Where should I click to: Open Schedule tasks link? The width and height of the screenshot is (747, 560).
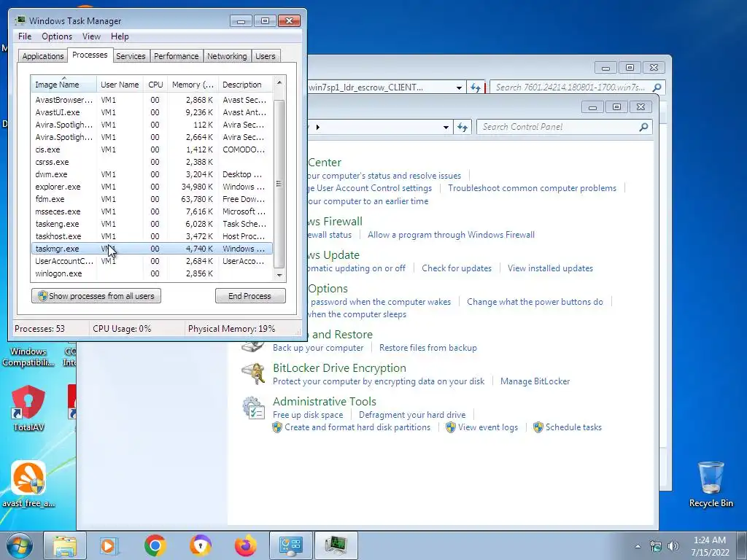pos(573,427)
